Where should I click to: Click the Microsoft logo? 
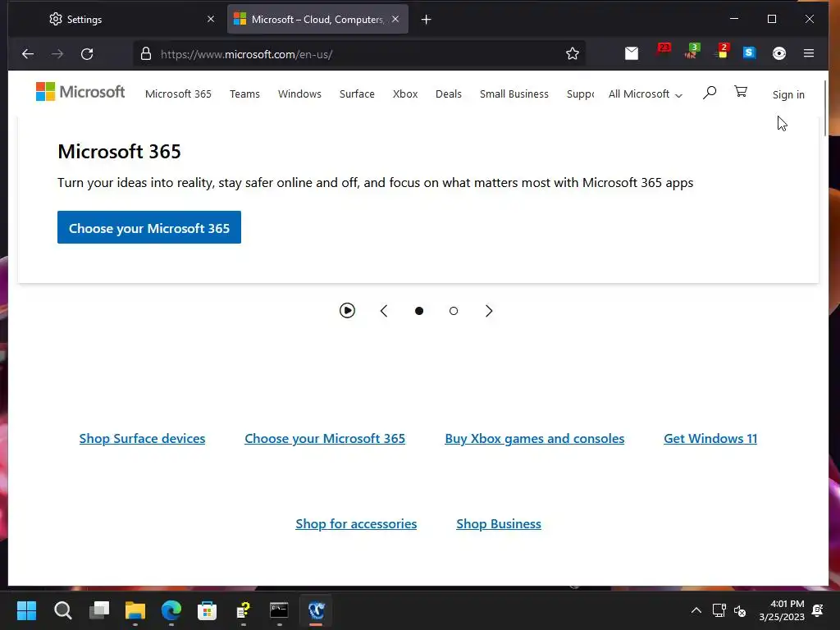tap(80, 92)
